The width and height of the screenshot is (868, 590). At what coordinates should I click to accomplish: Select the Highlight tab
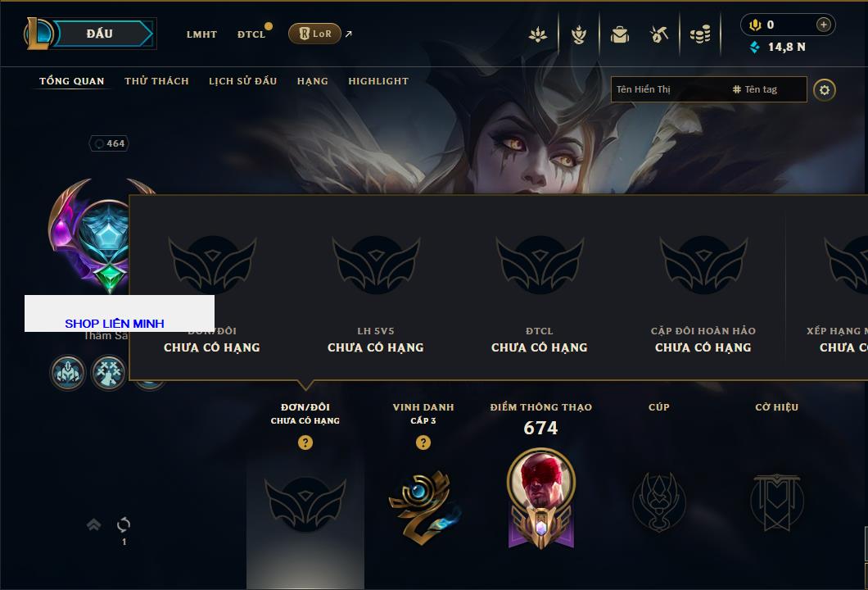(378, 81)
